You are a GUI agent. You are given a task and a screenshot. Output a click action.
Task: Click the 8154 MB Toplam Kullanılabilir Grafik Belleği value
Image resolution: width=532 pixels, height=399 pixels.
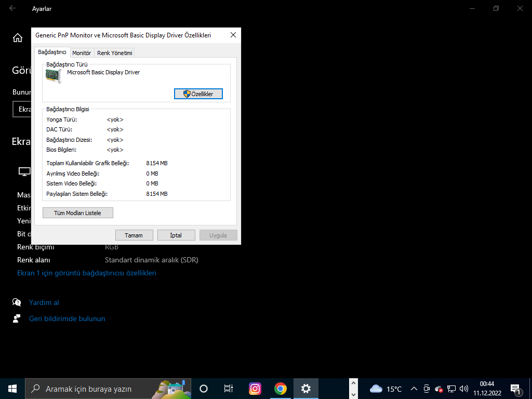tap(157, 163)
